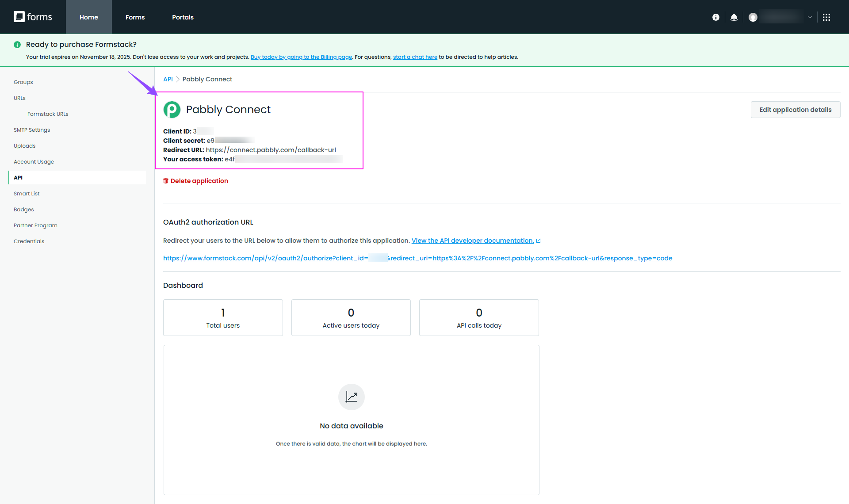Image resolution: width=849 pixels, height=504 pixels.
Task: Click Edit application details button
Action: [795, 110]
